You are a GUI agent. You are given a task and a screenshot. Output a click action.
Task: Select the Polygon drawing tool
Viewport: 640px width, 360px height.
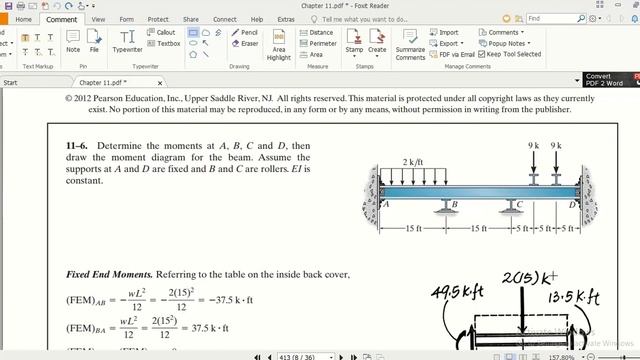point(193,54)
